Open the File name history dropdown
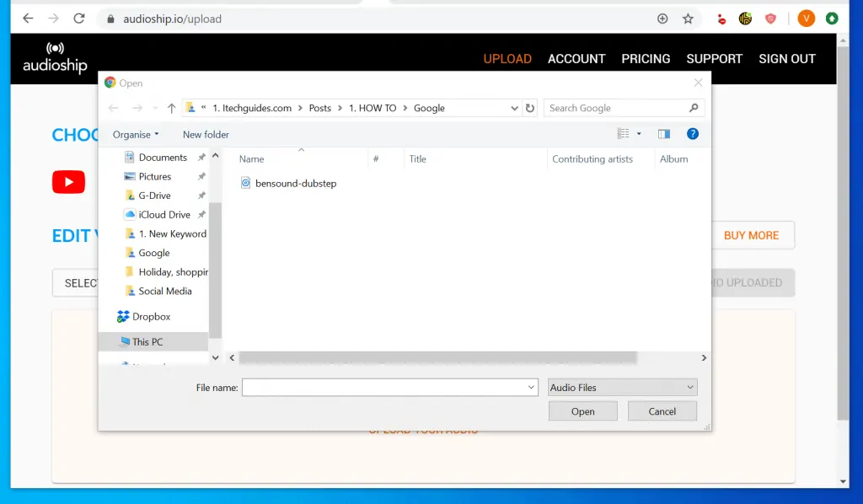 [531, 388]
